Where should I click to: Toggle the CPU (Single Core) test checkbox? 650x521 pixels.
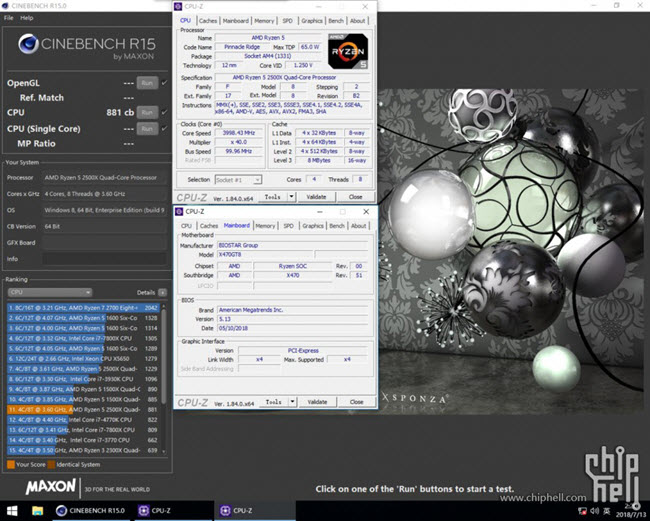(165, 128)
